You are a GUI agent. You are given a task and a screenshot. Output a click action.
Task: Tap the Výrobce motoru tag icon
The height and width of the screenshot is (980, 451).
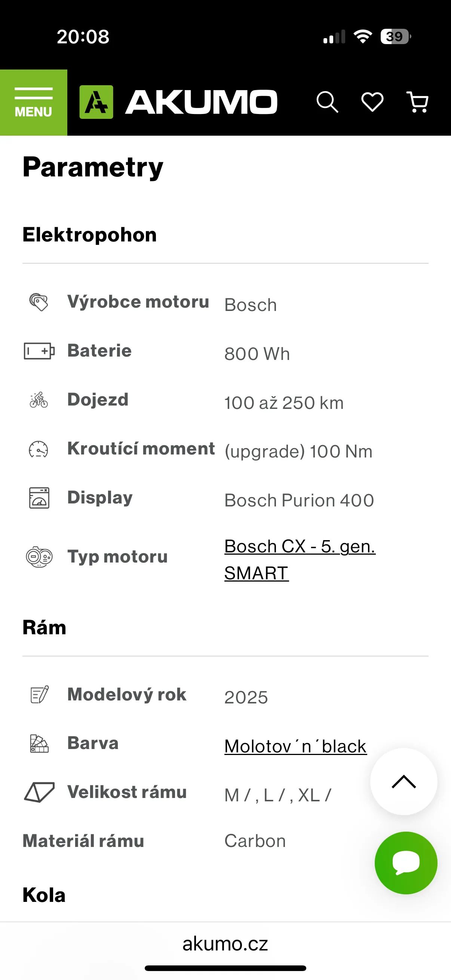pos(39,302)
